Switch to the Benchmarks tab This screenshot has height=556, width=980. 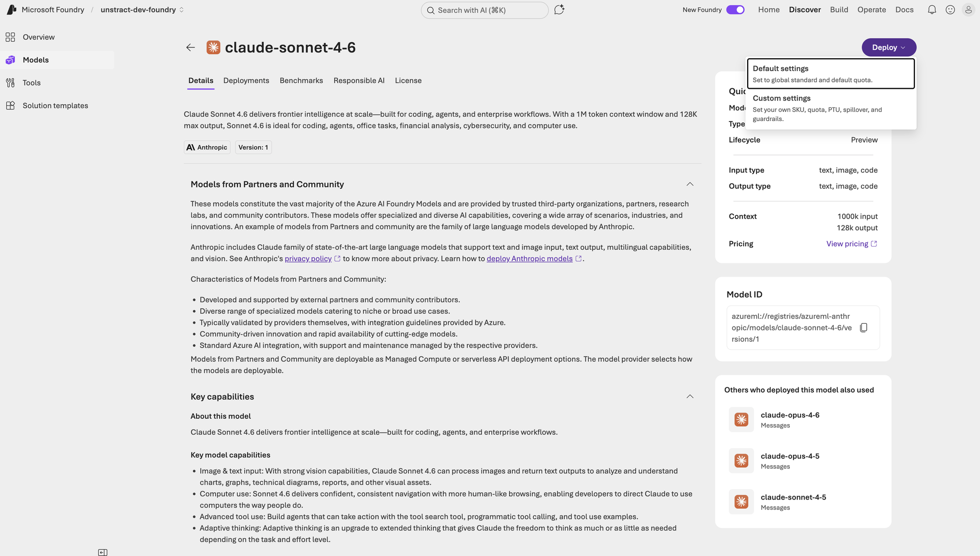301,80
